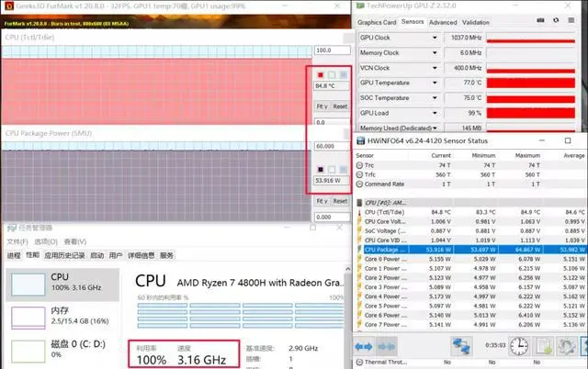Click the 0.000 power minimum field

pyautogui.click(x=333, y=217)
